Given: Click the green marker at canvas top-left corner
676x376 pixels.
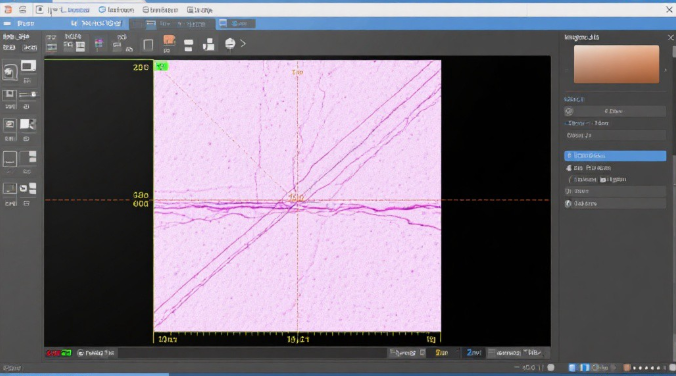Looking at the screenshot, I should pos(161,66).
